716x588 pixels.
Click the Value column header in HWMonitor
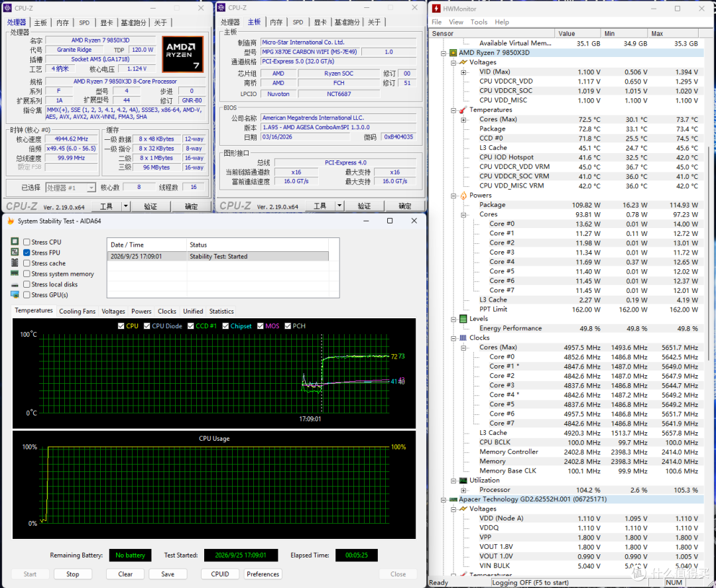[577, 33]
